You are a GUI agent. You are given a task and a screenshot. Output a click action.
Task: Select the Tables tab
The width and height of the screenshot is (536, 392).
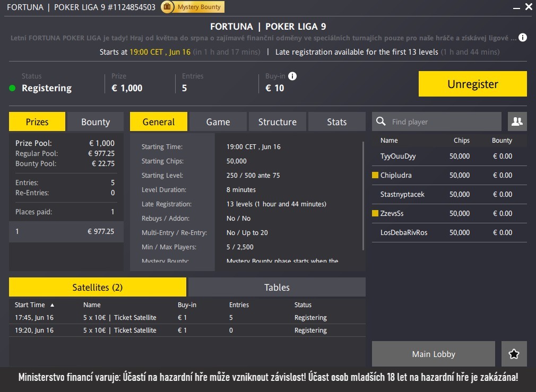(277, 287)
